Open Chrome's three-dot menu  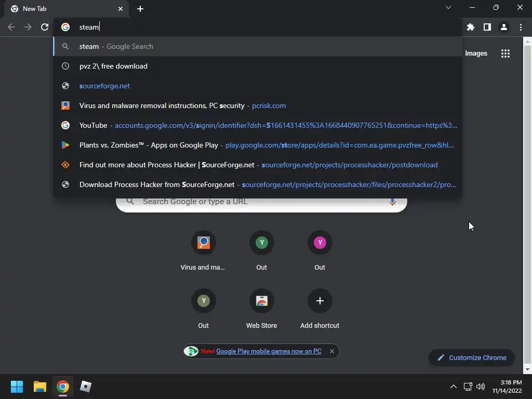[521, 27]
